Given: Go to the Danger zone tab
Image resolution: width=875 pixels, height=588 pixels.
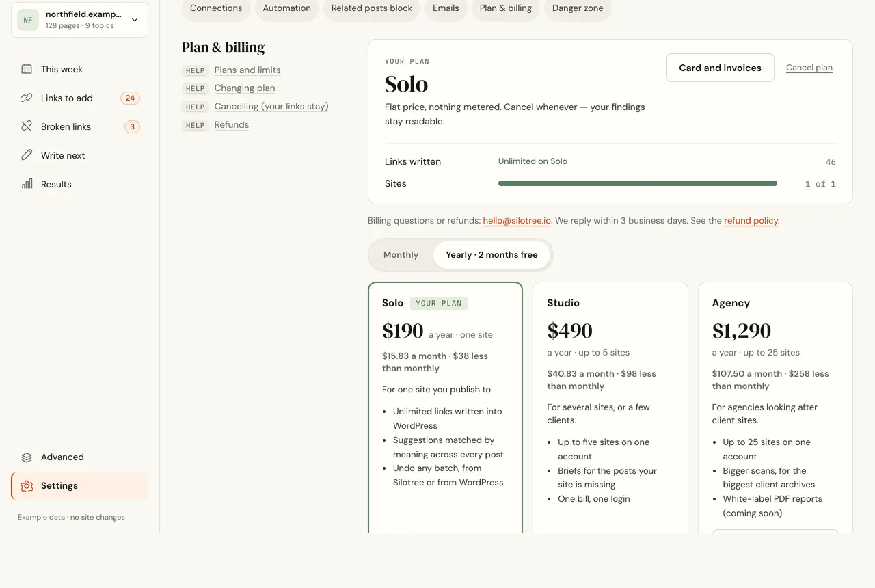Looking at the screenshot, I should [578, 8].
